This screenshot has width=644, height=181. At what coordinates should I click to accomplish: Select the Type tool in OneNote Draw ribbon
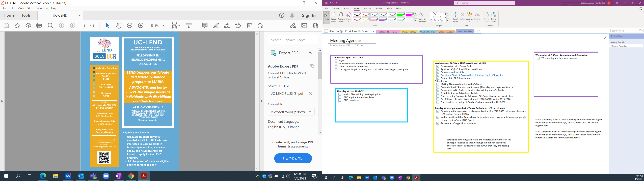pyautogui.click(x=327, y=17)
